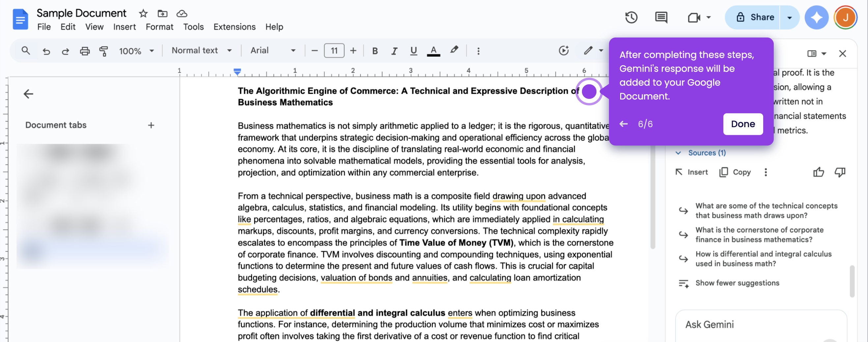Move document to folder icon

tap(162, 14)
